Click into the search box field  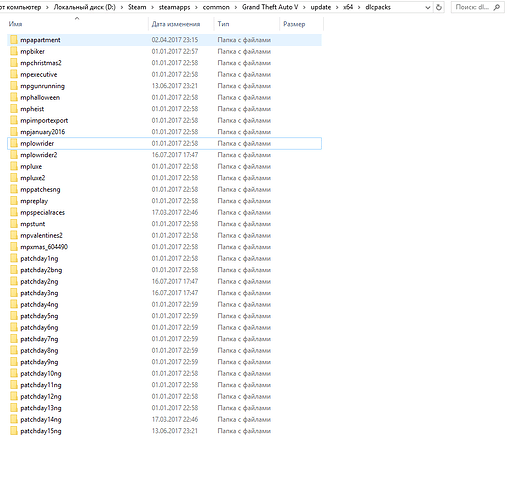472,7
